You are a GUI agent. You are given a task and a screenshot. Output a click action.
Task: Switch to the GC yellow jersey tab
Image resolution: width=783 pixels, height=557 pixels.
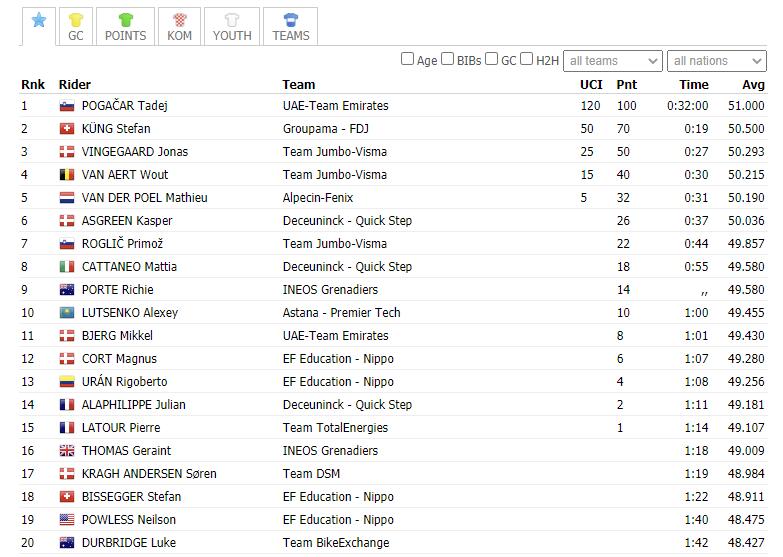(76, 26)
